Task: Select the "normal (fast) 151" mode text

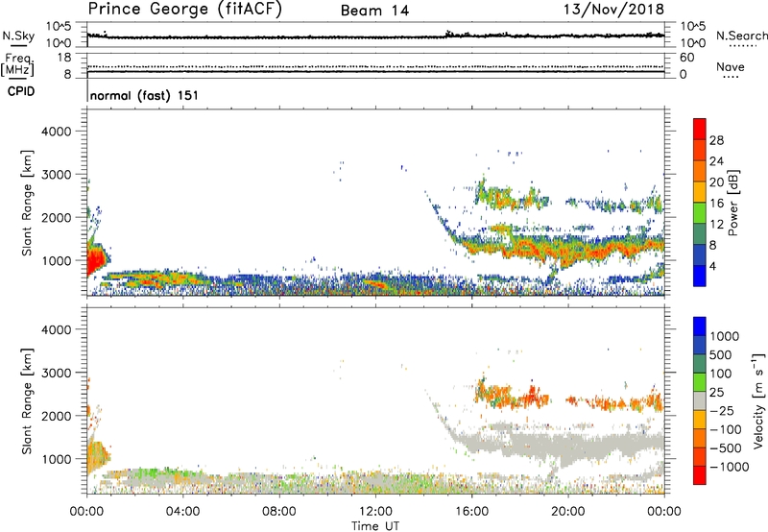Action: click(145, 95)
